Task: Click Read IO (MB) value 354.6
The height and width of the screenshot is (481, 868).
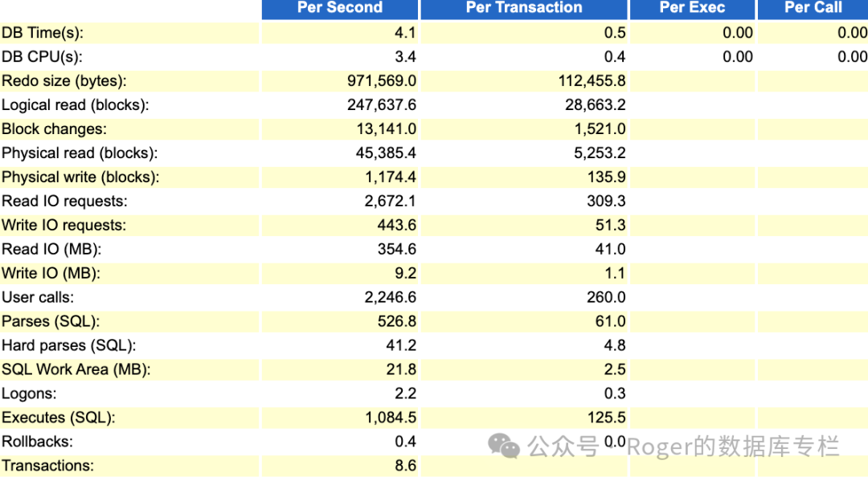Action: pos(397,250)
